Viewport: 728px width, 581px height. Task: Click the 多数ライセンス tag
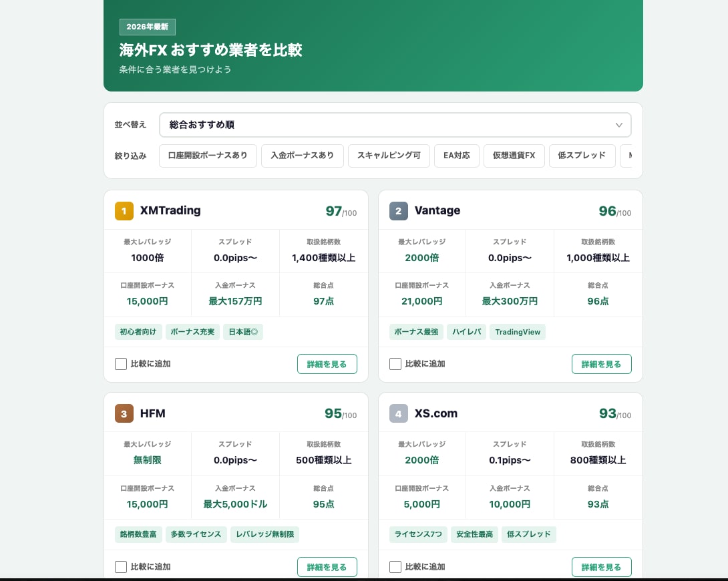196,534
